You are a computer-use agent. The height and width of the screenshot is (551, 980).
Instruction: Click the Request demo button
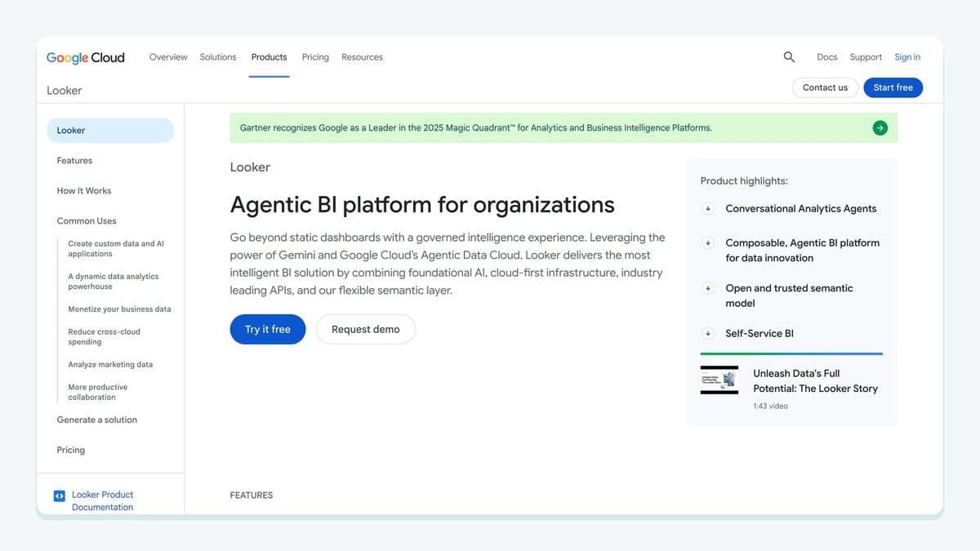[x=366, y=329]
